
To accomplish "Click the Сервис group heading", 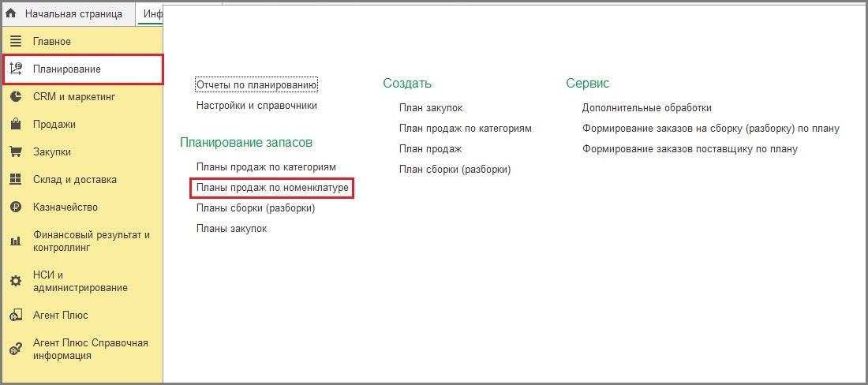I will [x=588, y=83].
